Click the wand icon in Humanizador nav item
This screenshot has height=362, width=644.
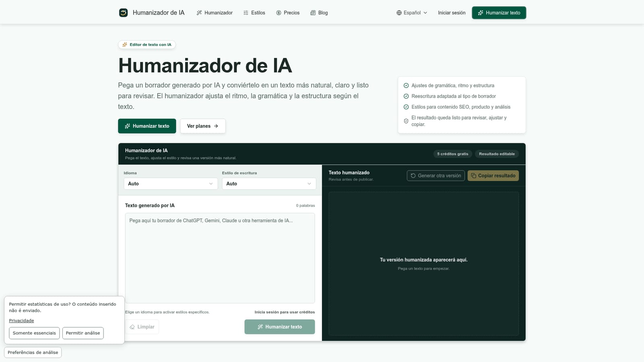(199, 13)
